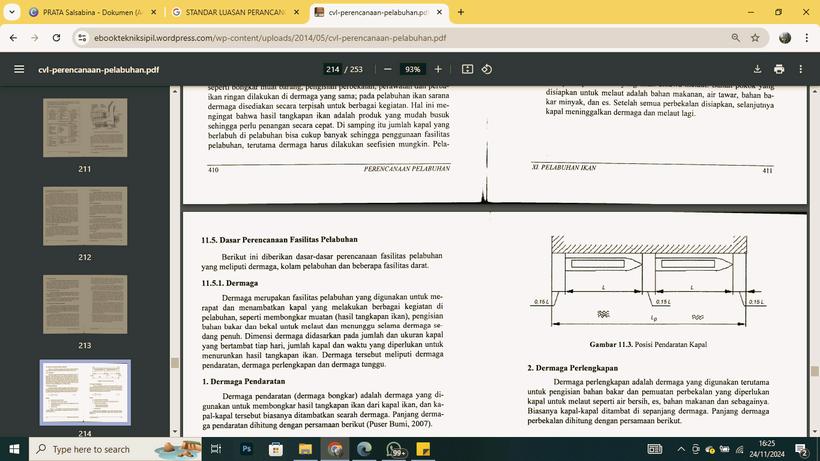The width and height of the screenshot is (820, 461).
Task: Close the PRATA Salsabina tab
Action: (153, 12)
